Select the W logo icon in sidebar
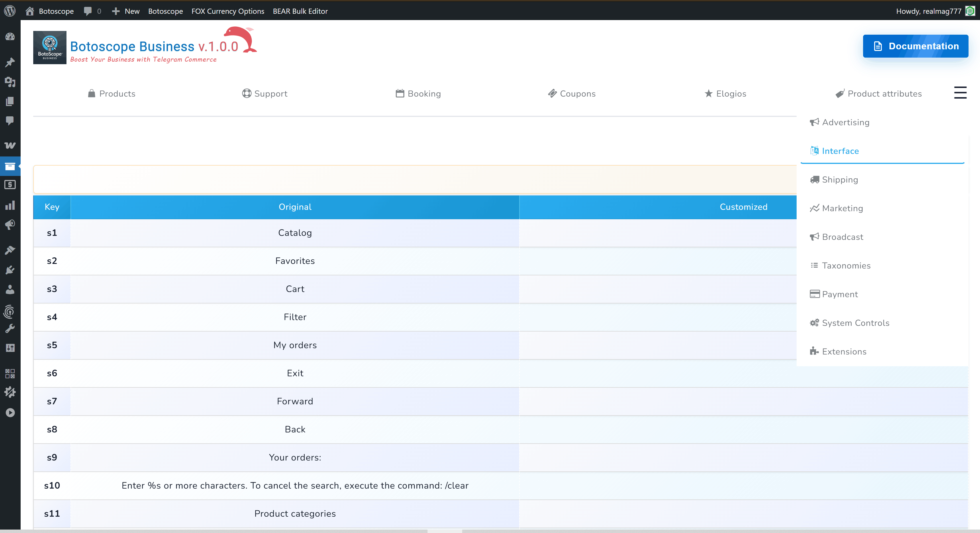980x533 pixels. 10,145
